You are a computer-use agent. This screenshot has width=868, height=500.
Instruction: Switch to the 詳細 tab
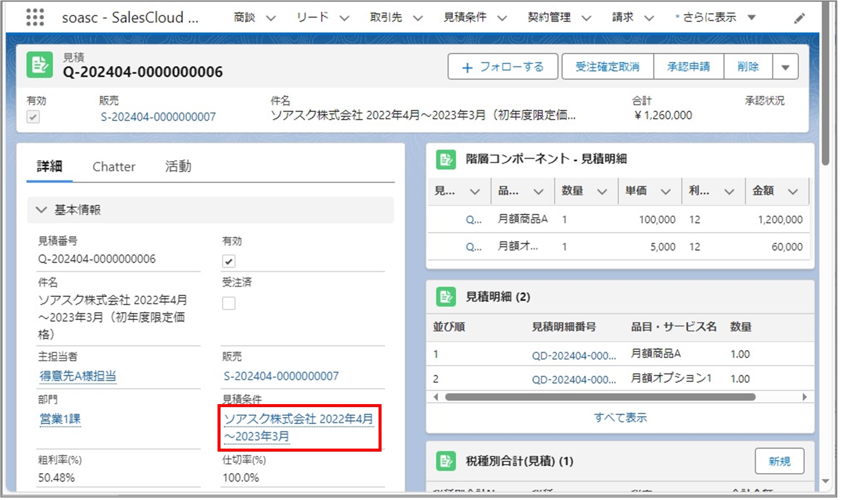[49, 166]
